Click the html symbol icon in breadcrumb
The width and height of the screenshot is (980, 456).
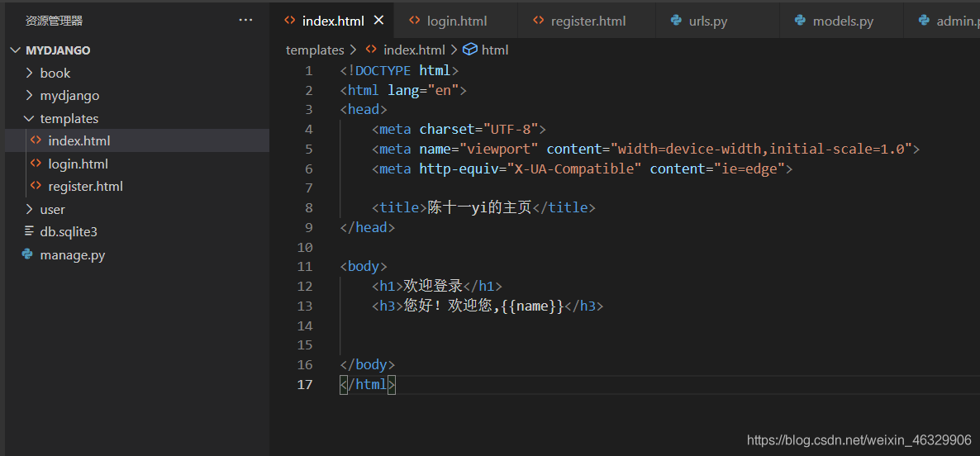coord(469,50)
